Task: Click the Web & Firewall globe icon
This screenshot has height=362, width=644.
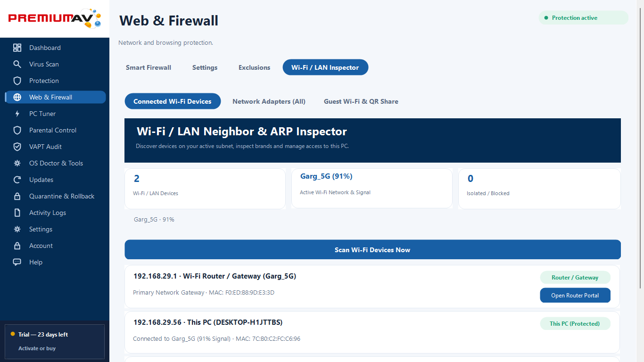Action: [x=17, y=97]
